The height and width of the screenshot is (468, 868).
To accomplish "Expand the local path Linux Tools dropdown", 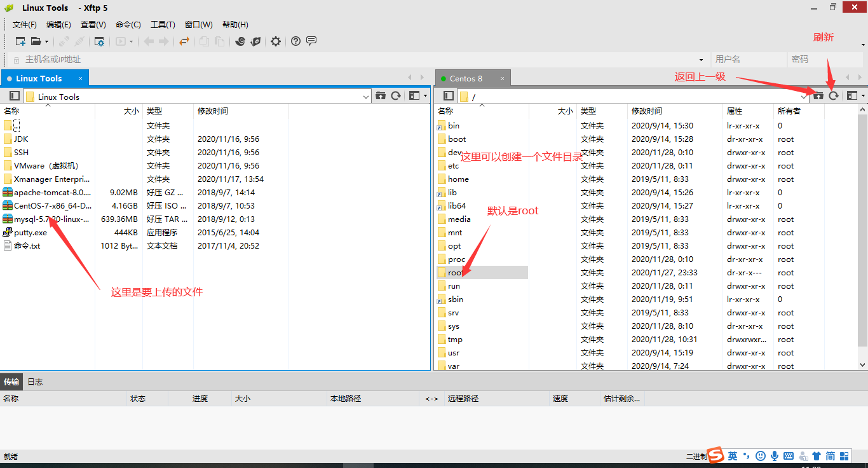I will point(366,97).
